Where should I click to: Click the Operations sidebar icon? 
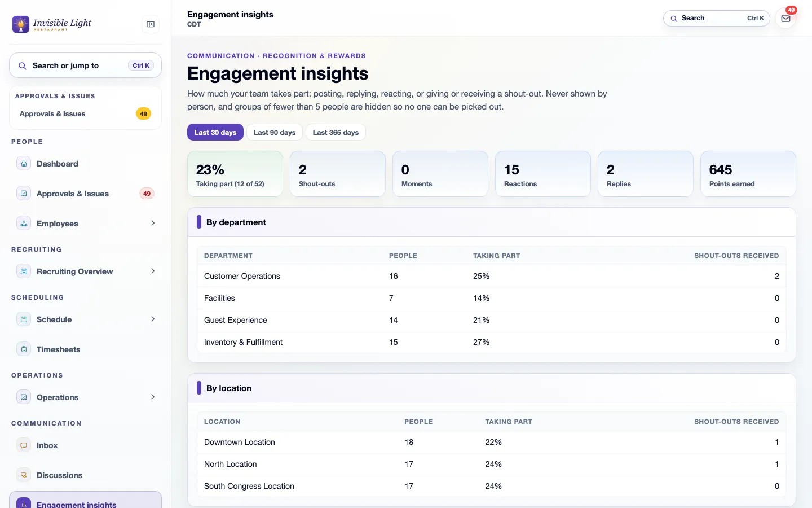(x=24, y=397)
